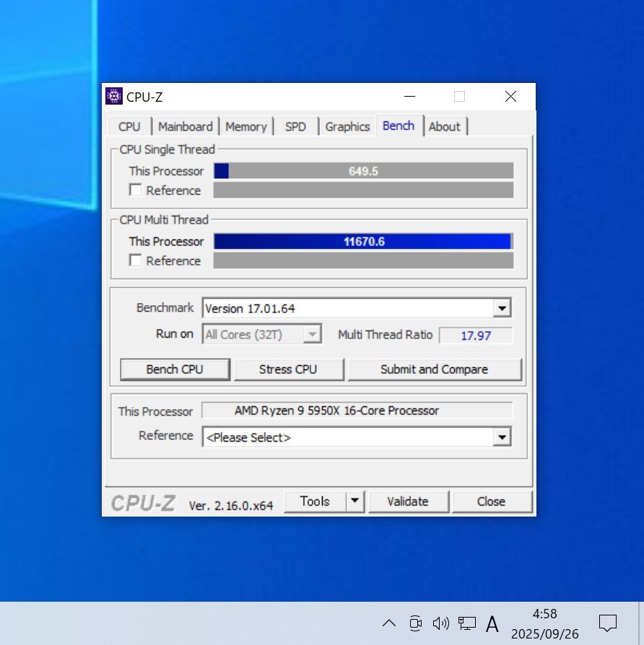Click the CPU-Z app icon in title bar
The image size is (644, 645).
[x=114, y=97]
